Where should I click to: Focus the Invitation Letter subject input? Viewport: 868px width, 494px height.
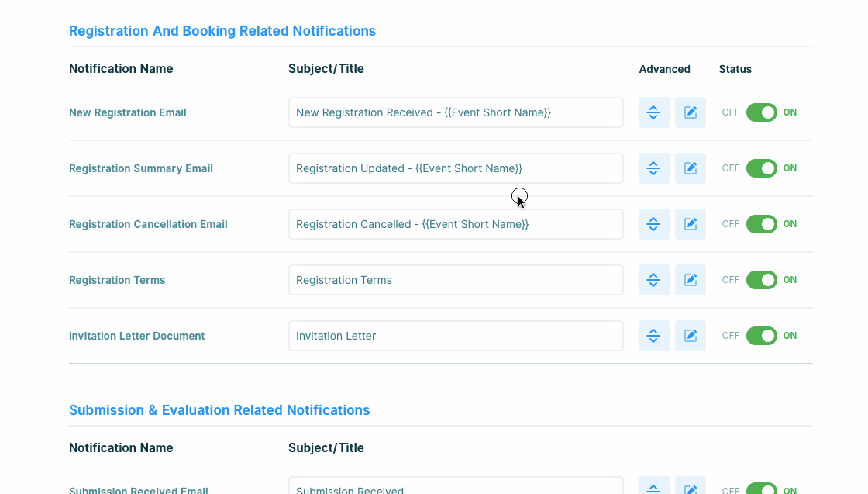[x=456, y=336]
